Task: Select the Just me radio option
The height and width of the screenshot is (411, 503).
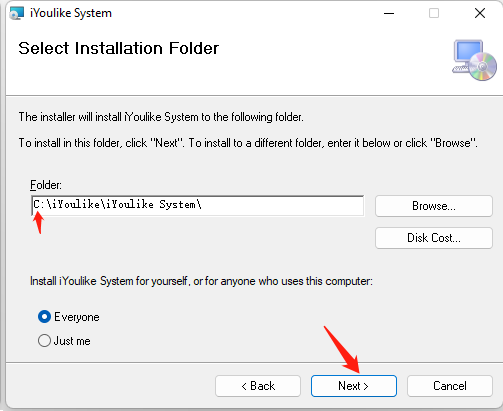Action: [44, 341]
